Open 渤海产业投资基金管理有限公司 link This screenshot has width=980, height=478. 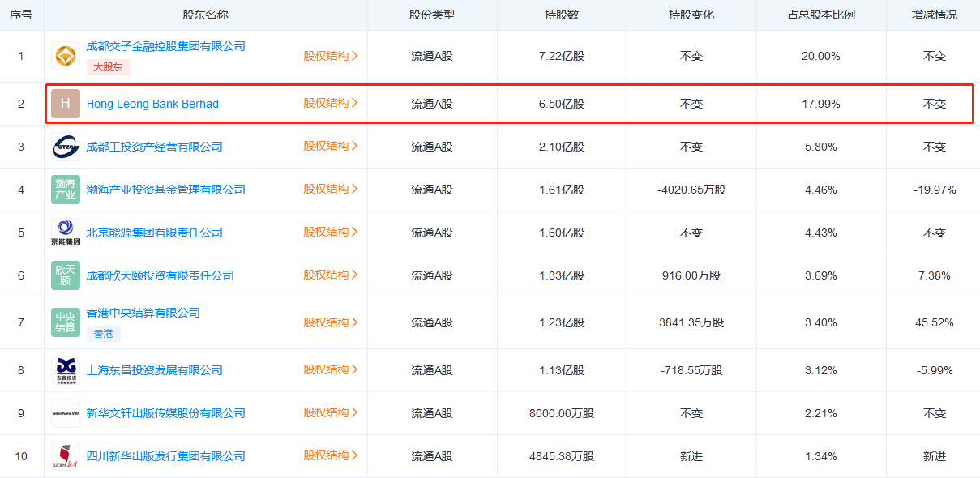pos(166,190)
